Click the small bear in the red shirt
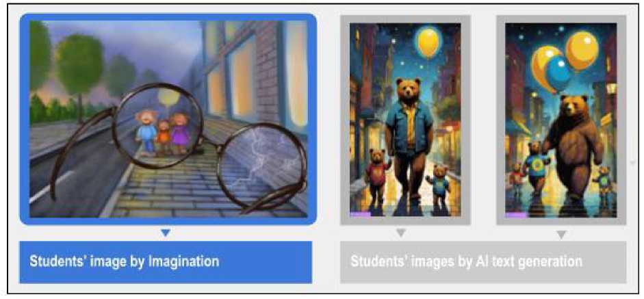Screen dimensions: 644x299 coord(377,175)
